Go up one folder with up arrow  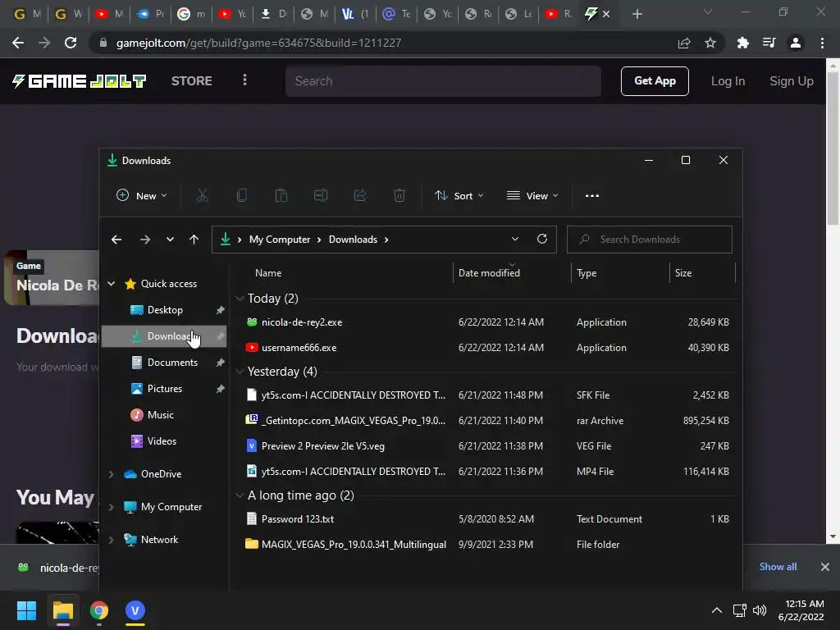(194, 240)
